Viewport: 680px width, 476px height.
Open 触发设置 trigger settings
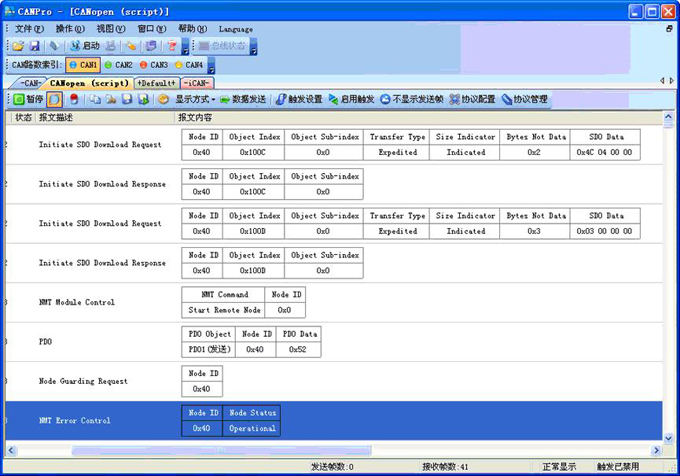point(299,100)
